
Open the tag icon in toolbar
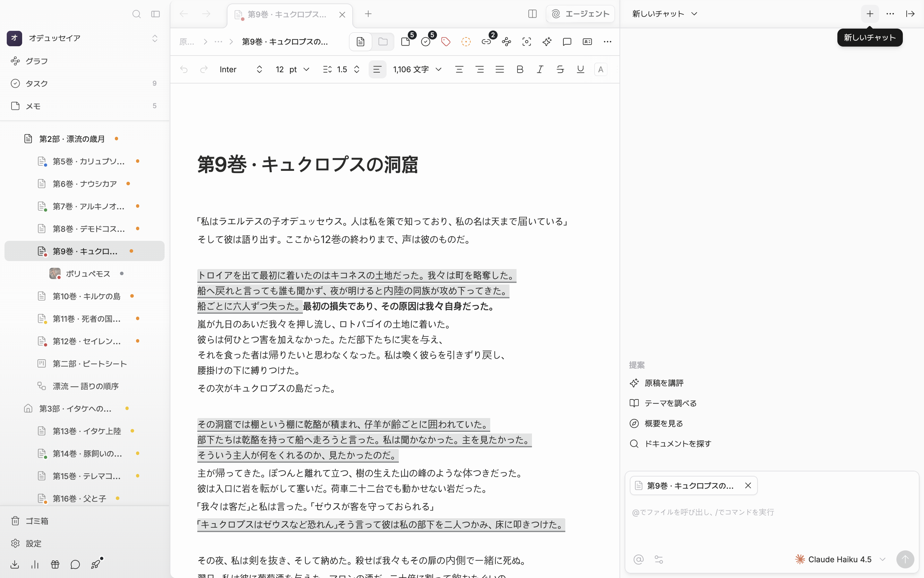446,42
